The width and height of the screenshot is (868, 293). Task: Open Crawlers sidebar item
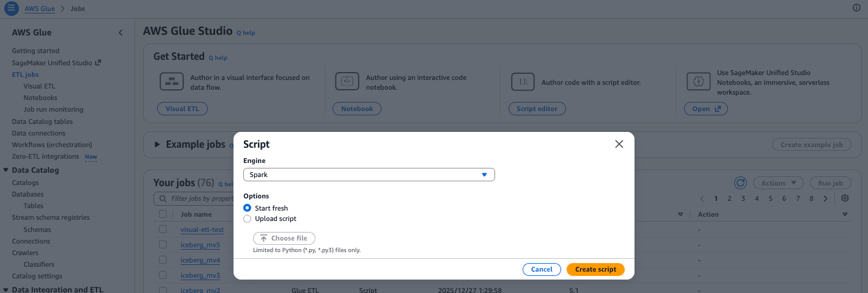(x=25, y=253)
